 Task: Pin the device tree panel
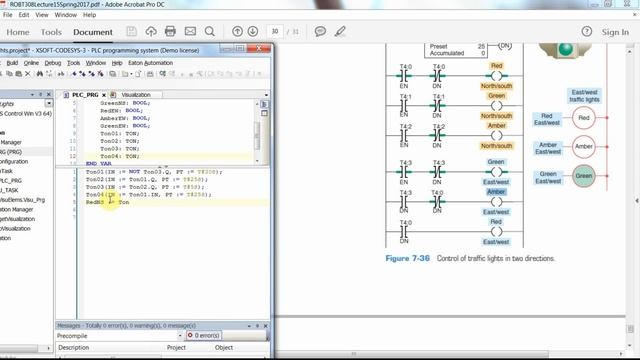click(40, 94)
